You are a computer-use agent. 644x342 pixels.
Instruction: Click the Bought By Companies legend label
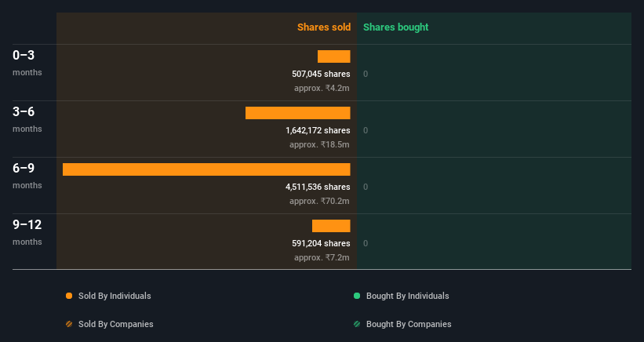coord(409,324)
